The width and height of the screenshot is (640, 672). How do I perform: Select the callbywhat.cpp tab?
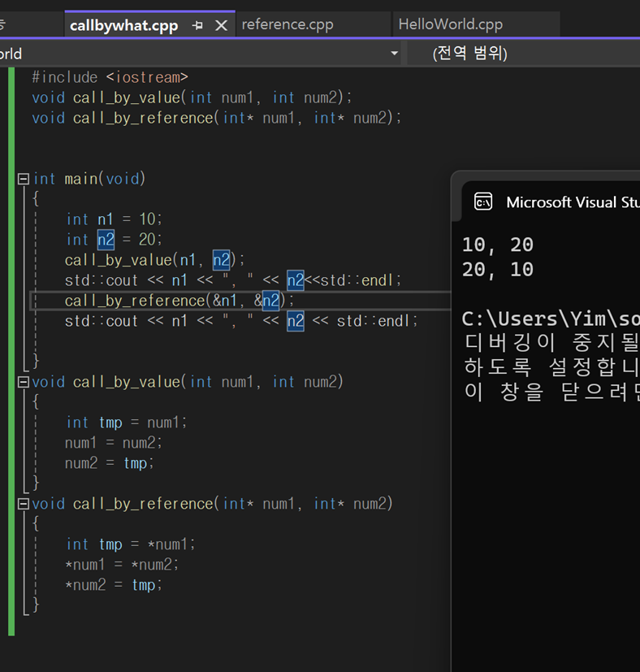tap(123, 26)
